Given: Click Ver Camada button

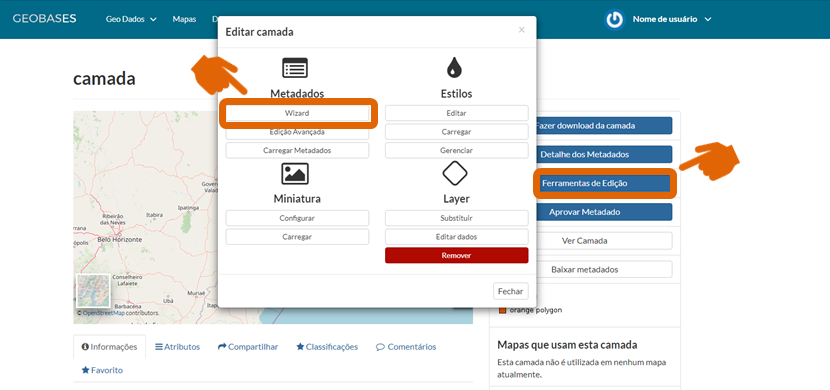Looking at the screenshot, I should point(605,240).
